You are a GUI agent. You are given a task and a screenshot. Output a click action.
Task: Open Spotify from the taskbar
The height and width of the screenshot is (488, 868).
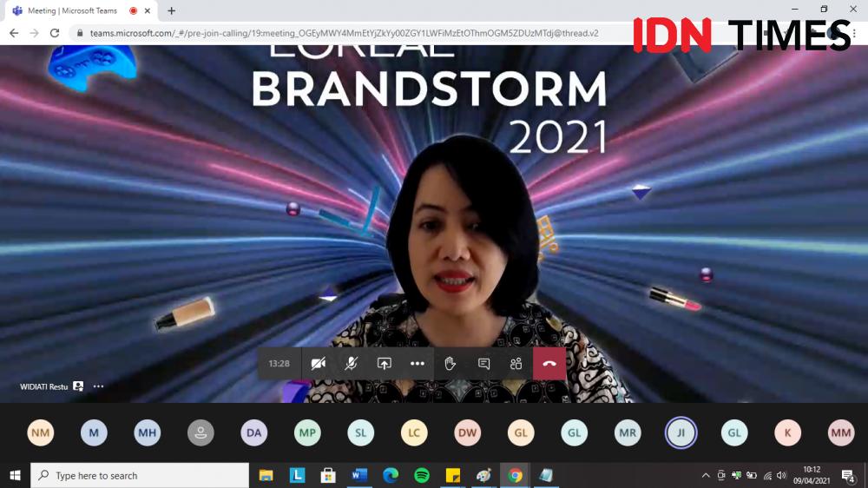(422, 475)
